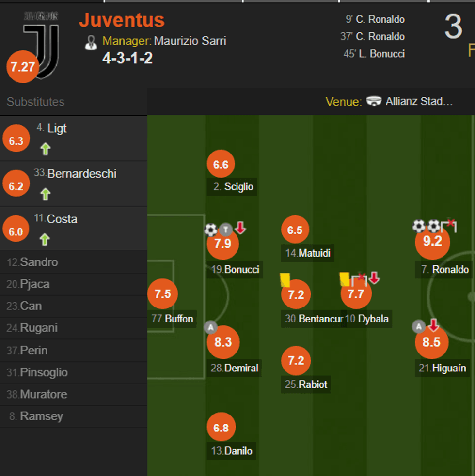Open the Juventus team name link
475x476 pixels.
pyautogui.click(x=122, y=20)
